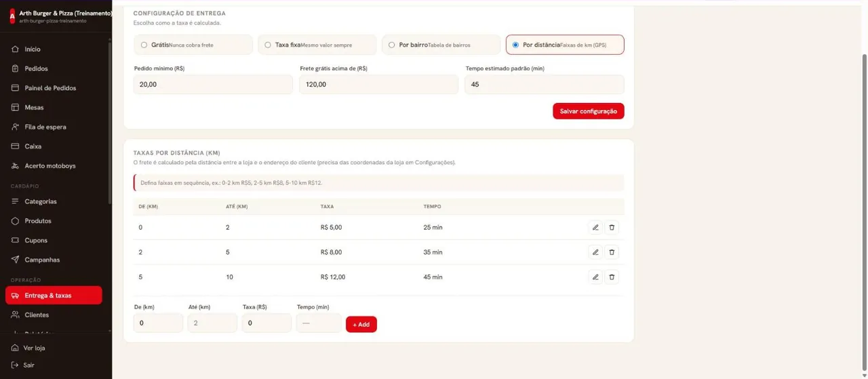
Task: Edit the 0 to 2 km fee row
Action: coord(595,227)
